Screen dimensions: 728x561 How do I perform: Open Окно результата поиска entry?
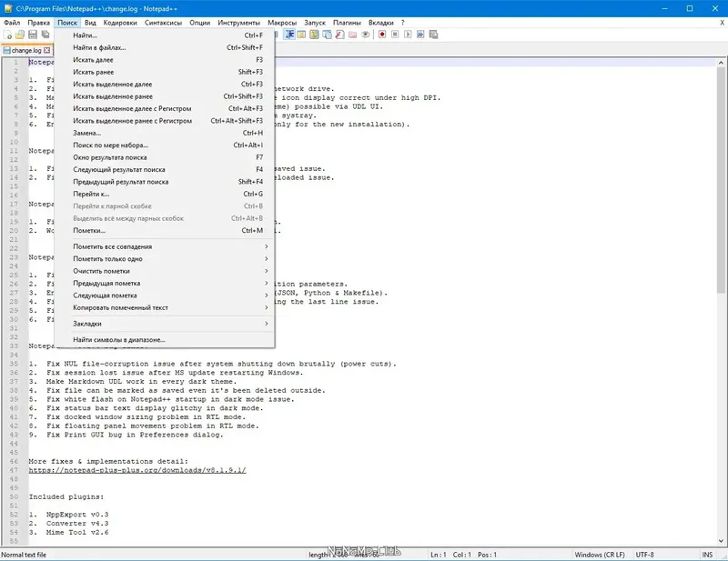click(x=165, y=157)
